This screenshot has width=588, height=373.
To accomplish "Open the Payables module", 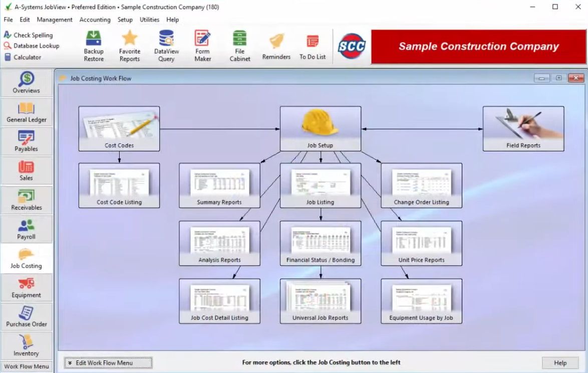I will pyautogui.click(x=26, y=141).
